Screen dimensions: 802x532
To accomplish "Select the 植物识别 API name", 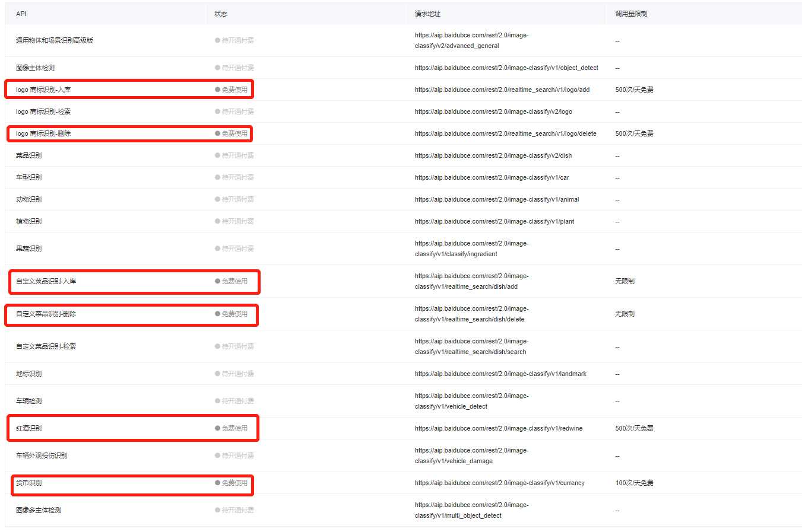I will (x=28, y=221).
